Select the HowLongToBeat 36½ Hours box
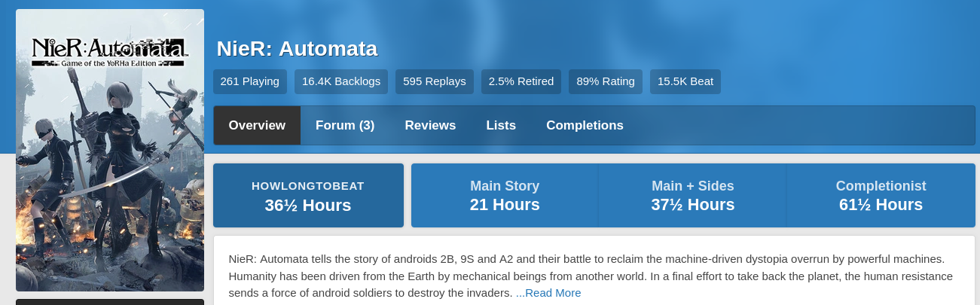Viewport: 980px width, 305px height. (308, 195)
